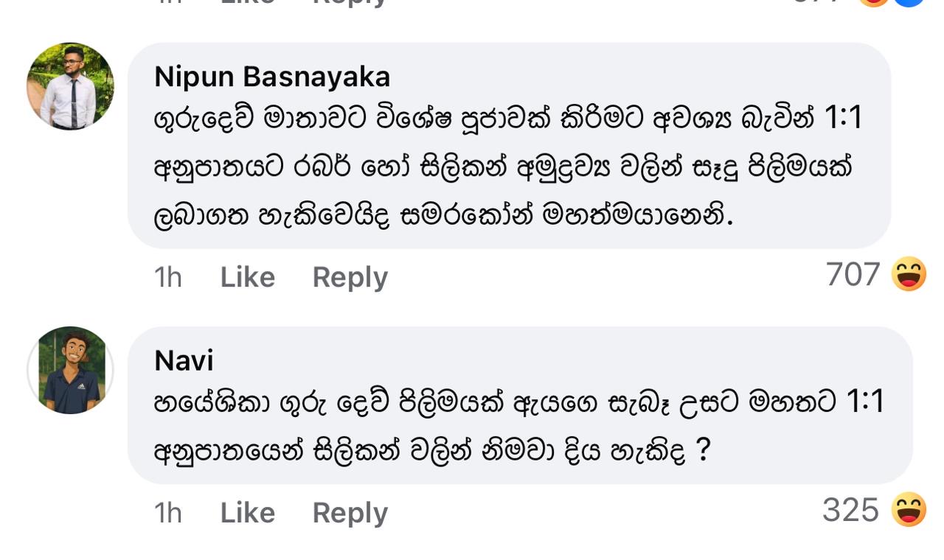The height and width of the screenshot is (560, 944).
Task: Reply to Navi's comment
Action: pos(350,514)
